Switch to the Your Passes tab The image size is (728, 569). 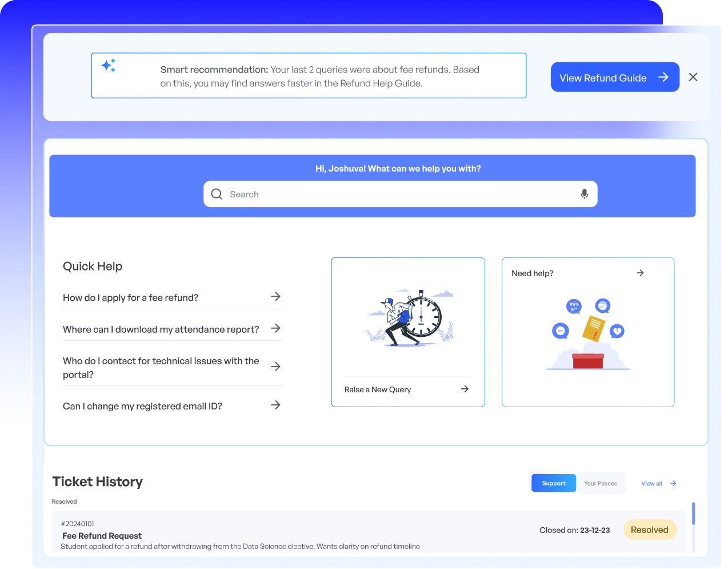600,483
